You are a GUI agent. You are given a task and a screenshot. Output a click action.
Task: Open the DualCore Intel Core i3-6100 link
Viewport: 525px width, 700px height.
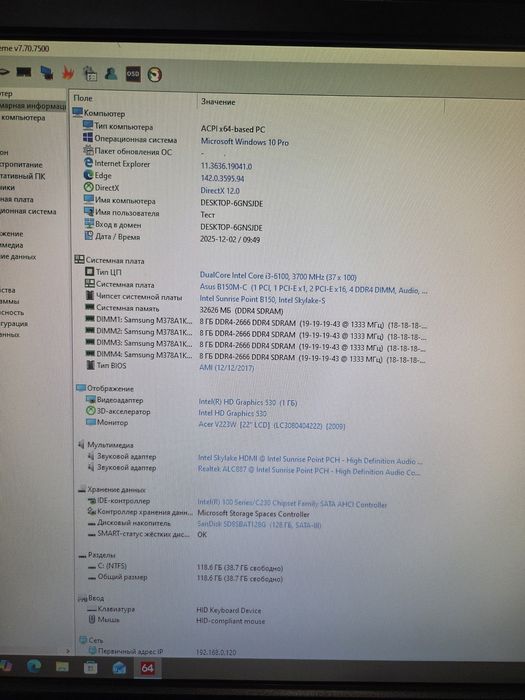pos(278,276)
